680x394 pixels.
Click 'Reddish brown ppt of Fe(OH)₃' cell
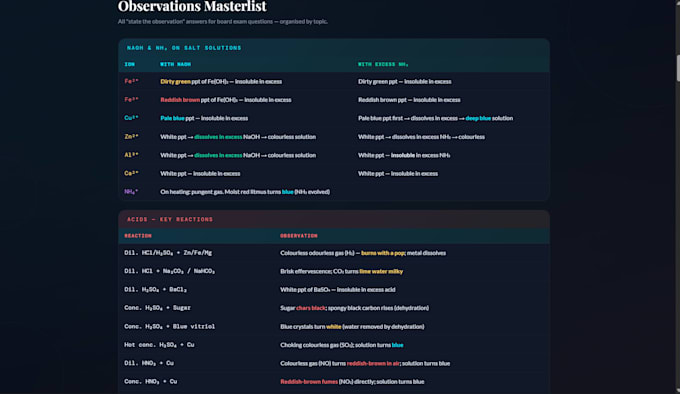pos(226,100)
